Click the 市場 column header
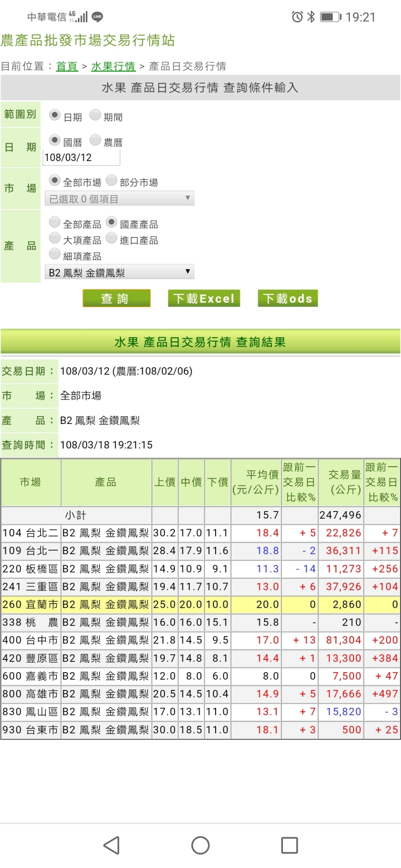This screenshot has width=401, height=868. point(31,482)
